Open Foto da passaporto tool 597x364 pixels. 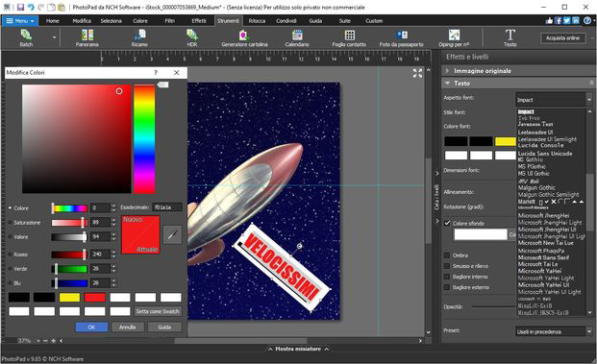coord(401,38)
